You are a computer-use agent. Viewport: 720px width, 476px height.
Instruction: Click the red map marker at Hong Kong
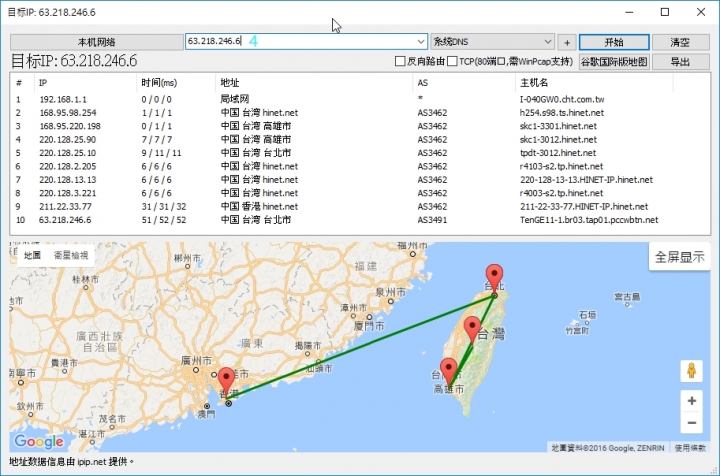[x=227, y=381]
